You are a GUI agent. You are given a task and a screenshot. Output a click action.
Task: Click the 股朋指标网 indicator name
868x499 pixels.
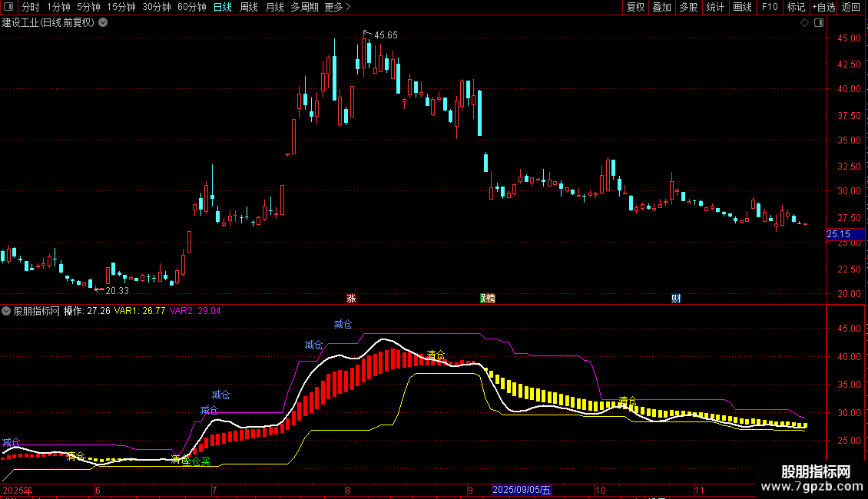coord(37,311)
